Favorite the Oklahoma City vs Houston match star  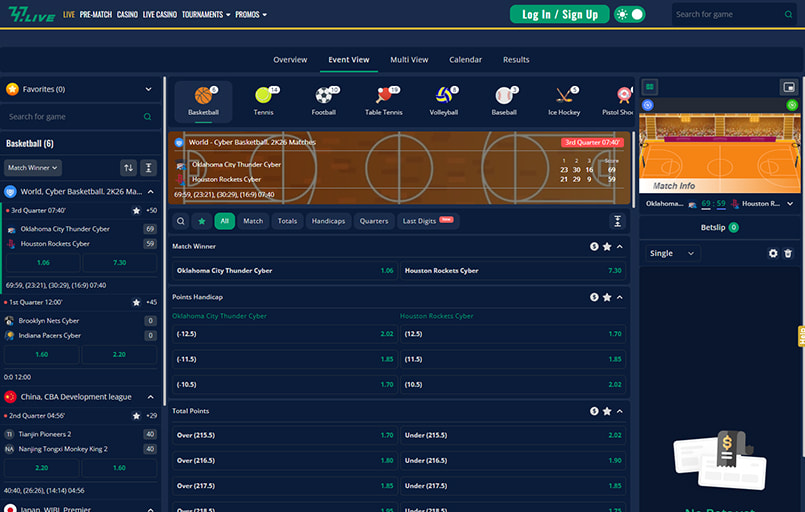136,211
